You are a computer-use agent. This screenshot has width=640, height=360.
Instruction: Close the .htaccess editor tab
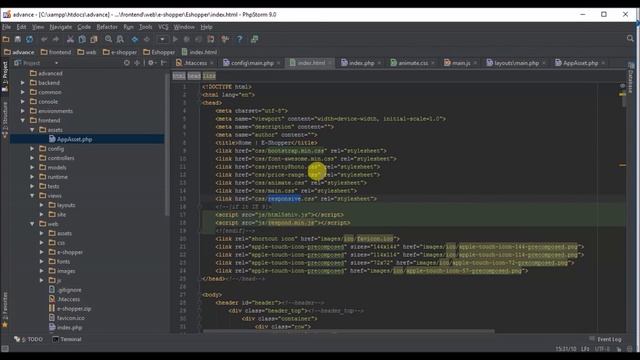(212, 63)
